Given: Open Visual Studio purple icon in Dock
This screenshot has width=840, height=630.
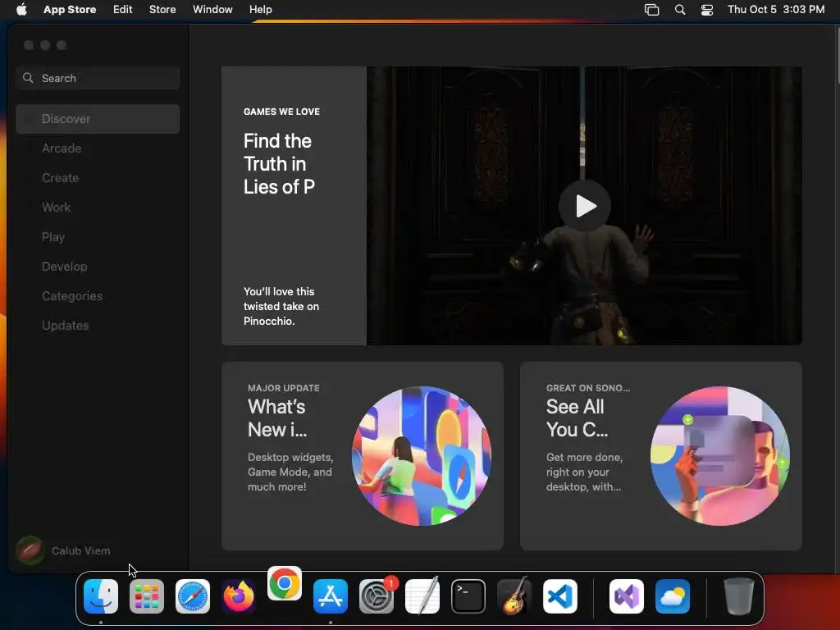Looking at the screenshot, I should (627, 596).
